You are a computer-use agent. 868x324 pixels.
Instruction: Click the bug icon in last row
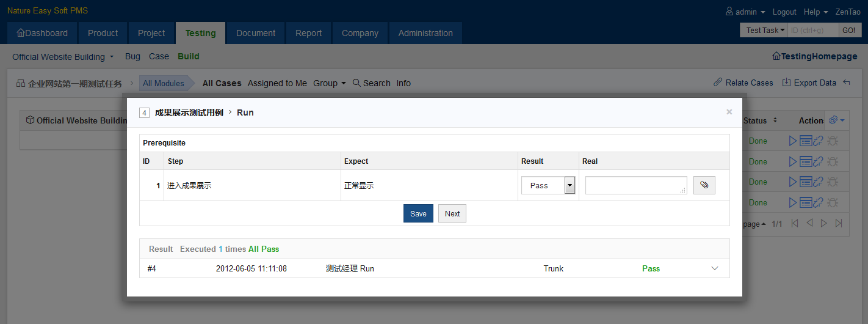tap(832, 202)
